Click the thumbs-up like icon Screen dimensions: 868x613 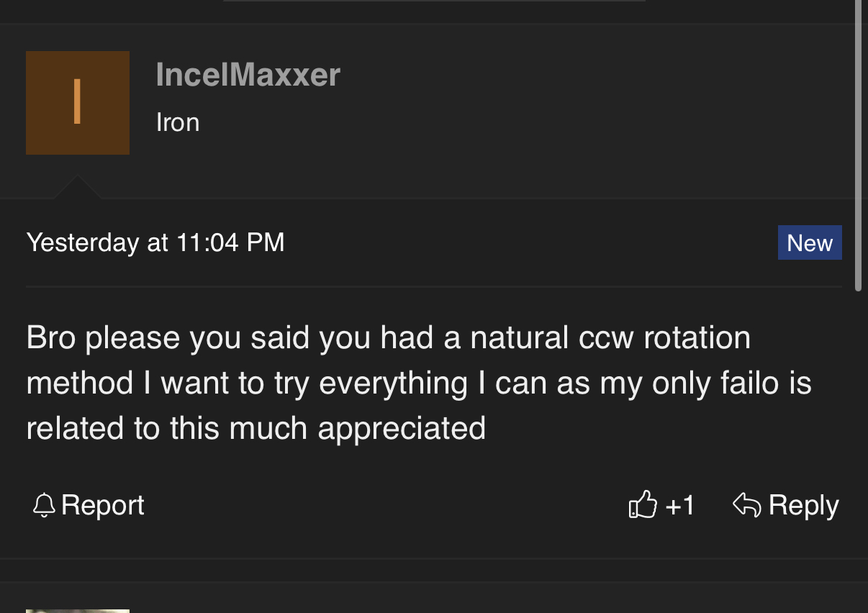tap(643, 505)
